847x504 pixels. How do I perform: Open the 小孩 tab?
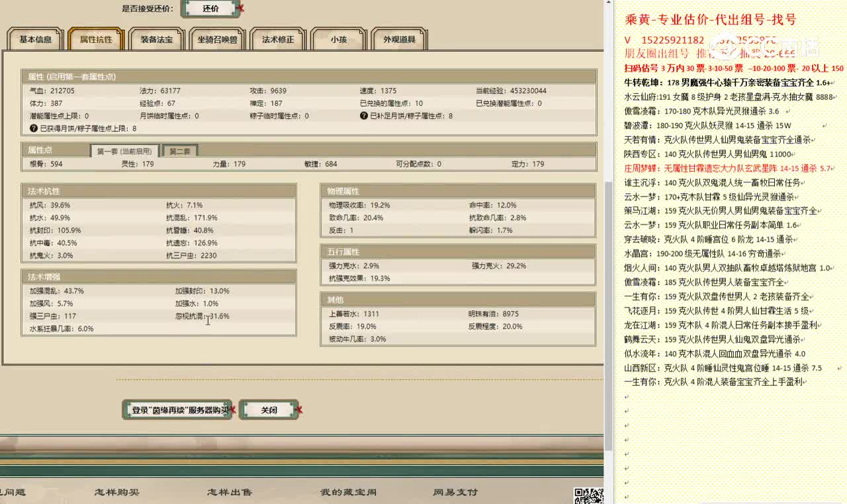(338, 40)
